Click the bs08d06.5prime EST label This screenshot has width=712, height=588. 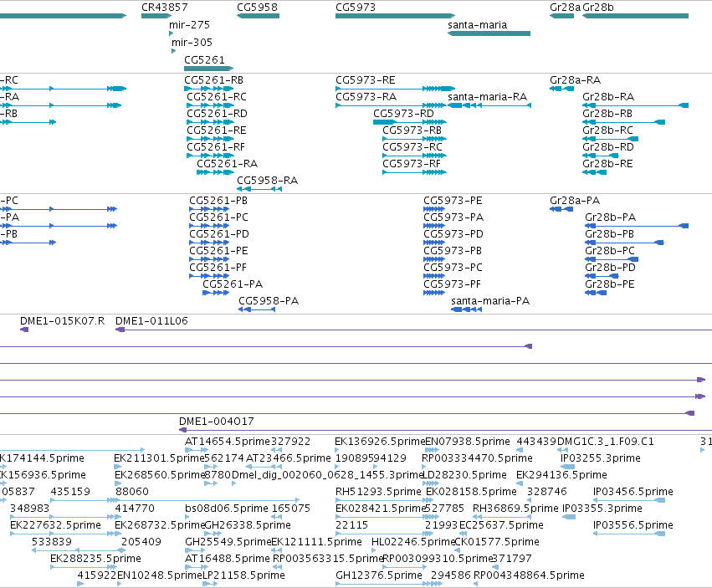(x=227, y=509)
